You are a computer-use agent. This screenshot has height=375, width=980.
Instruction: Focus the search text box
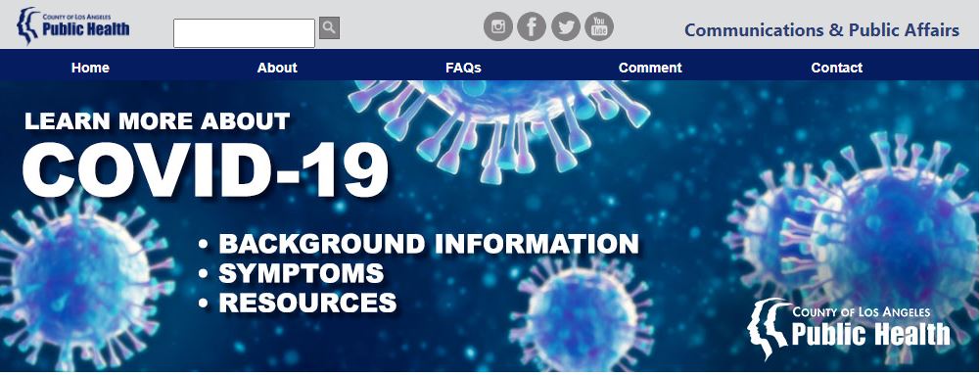pos(245,33)
